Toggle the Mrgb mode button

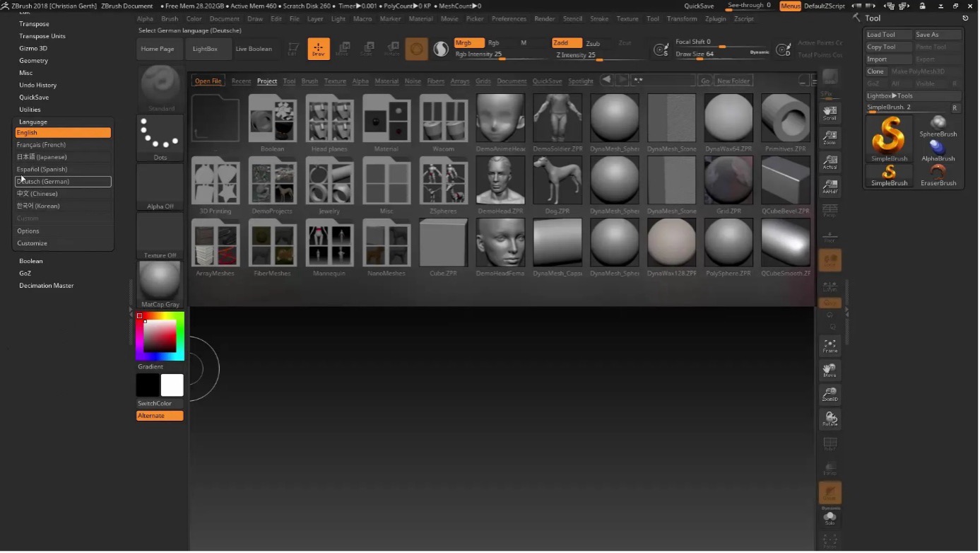469,43
